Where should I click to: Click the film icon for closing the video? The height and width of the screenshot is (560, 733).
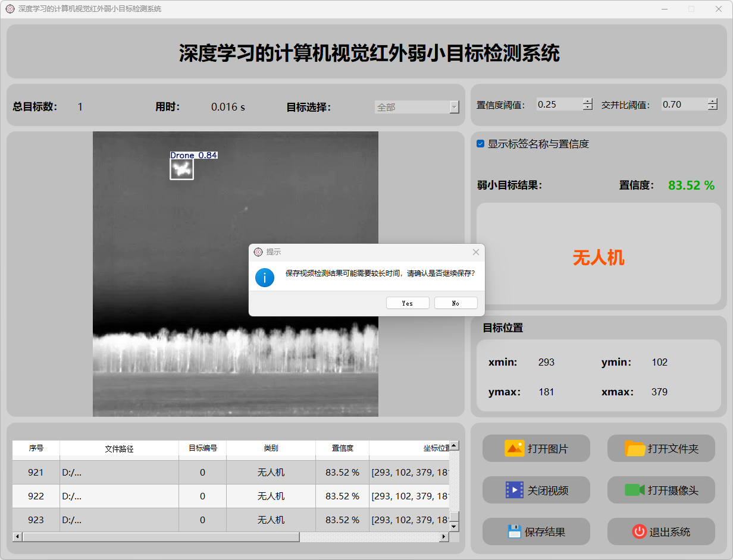click(514, 490)
